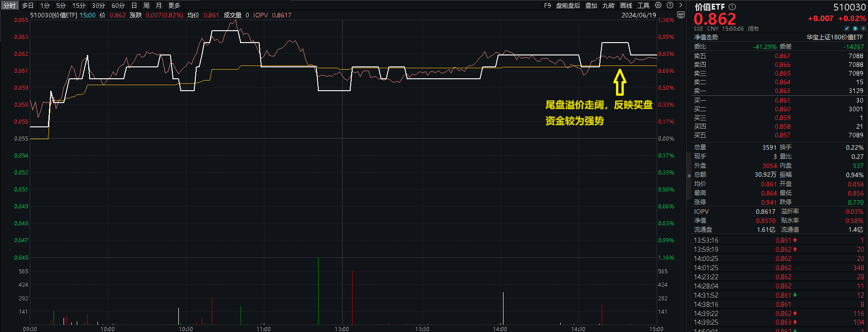
Task: Click the F9 toolbar button
Action: [x=547, y=5]
